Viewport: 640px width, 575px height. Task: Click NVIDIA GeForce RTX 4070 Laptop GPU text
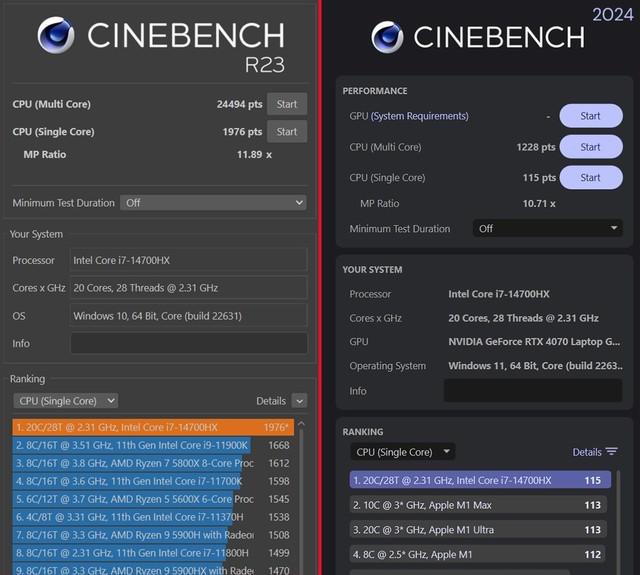[x=534, y=342]
